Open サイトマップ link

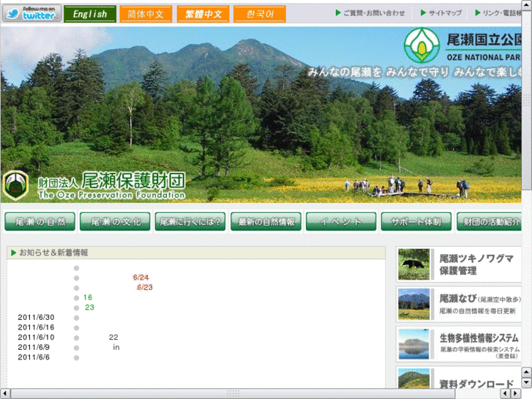point(445,13)
